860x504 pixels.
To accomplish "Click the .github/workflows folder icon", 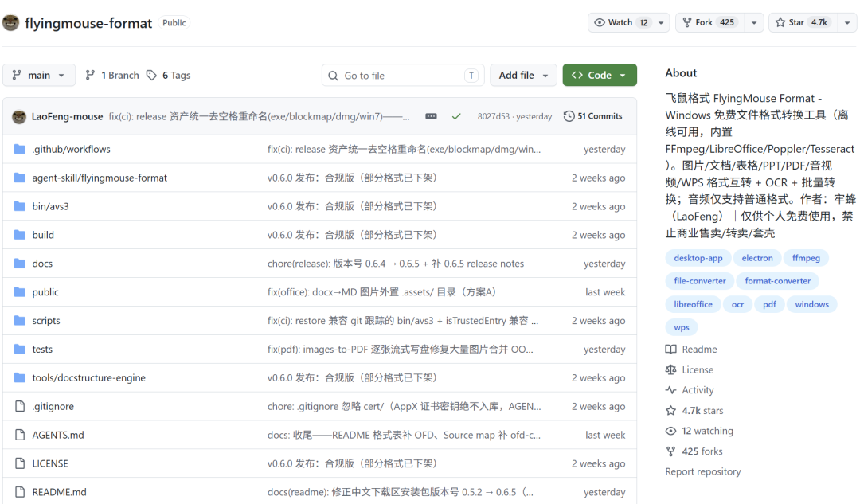I will [20, 149].
